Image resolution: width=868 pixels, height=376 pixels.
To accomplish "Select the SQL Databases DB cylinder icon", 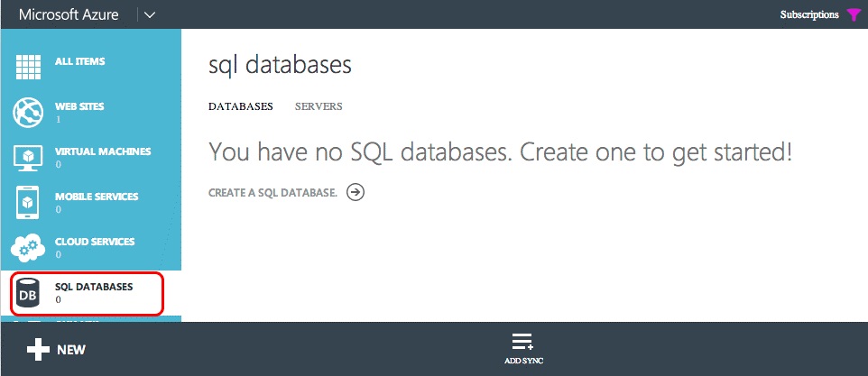I will (x=28, y=294).
